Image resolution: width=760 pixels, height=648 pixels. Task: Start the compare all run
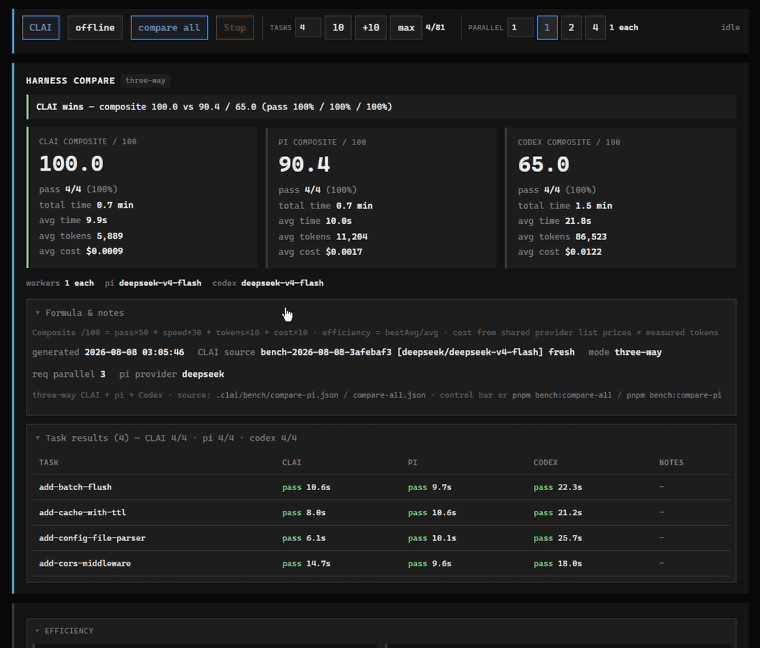(x=169, y=28)
